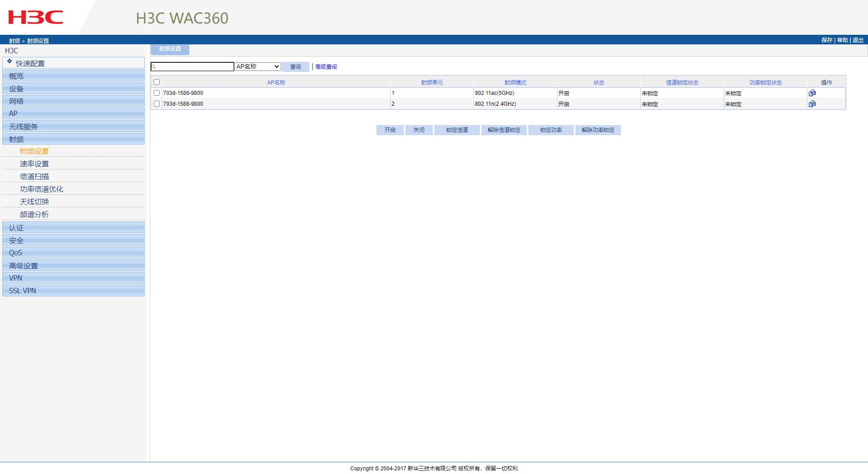Focus the AP search input field
Viewport: 868px width, 474px height.
tap(193, 67)
